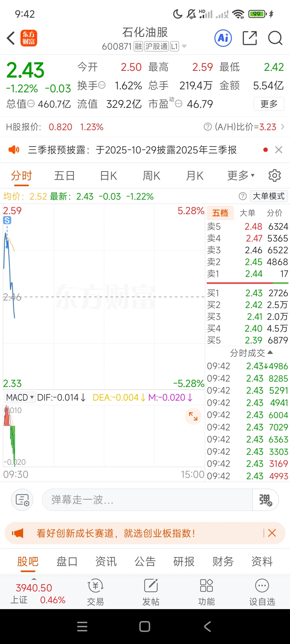Expand 更多 chart period dropdown

241,176
